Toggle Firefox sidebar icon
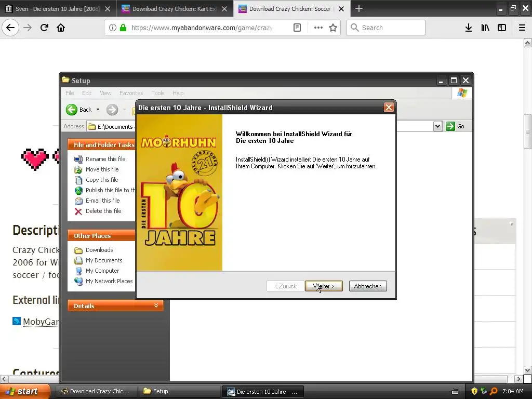The image size is (532, 399). pyautogui.click(x=502, y=28)
